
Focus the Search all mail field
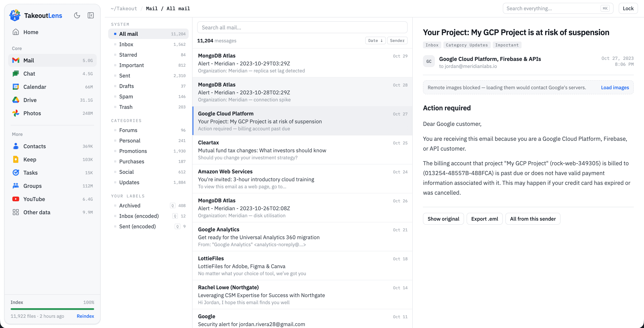(x=302, y=27)
